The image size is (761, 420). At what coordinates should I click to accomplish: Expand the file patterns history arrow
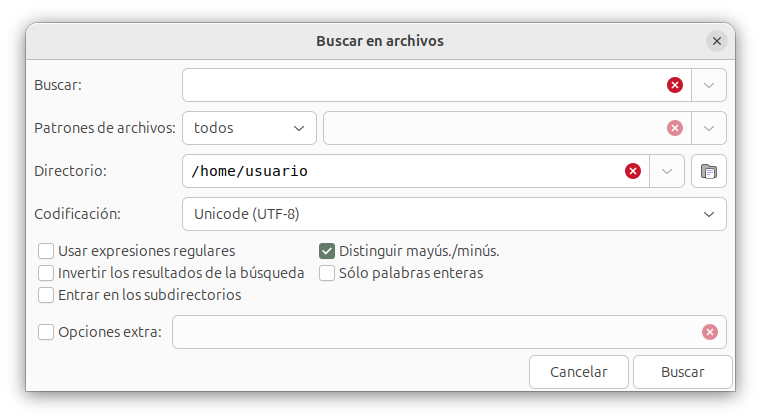pyautogui.click(x=709, y=128)
